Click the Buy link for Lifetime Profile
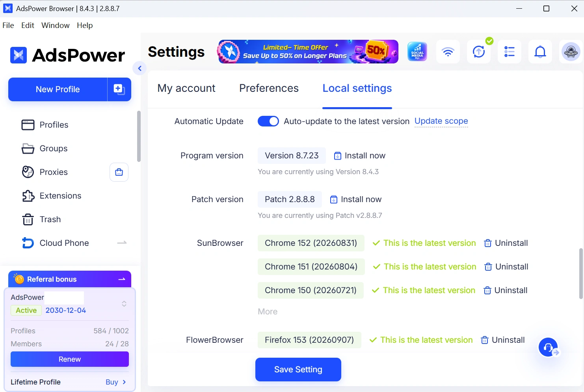This screenshot has height=392, width=584. (x=112, y=382)
